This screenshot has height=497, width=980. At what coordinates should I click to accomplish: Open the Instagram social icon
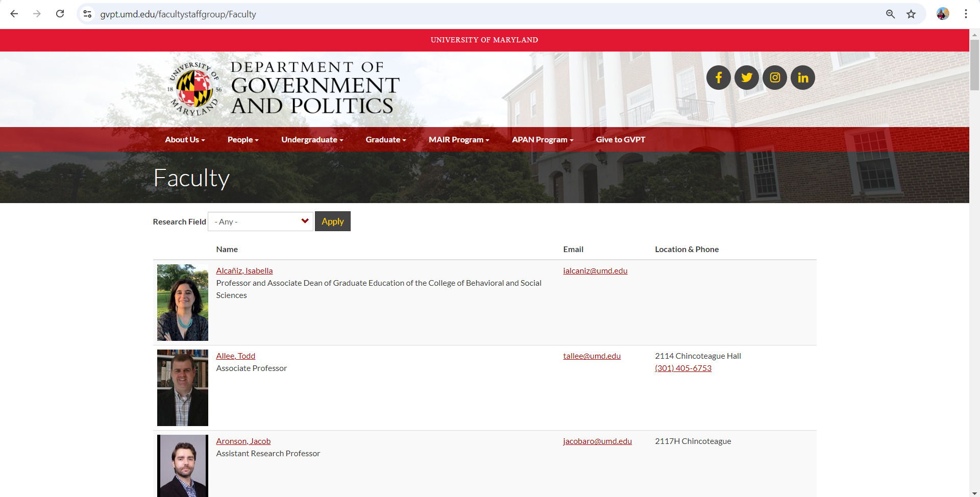pyautogui.click(x=774, y=78)
